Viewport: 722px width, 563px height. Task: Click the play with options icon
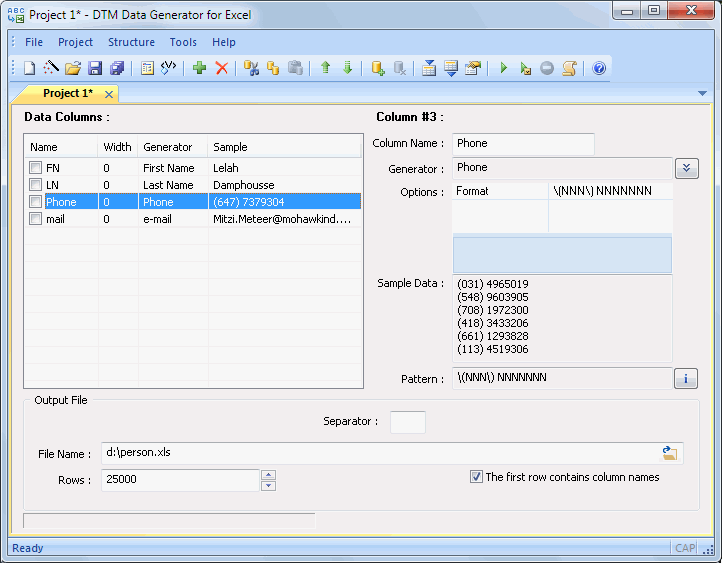525,68
